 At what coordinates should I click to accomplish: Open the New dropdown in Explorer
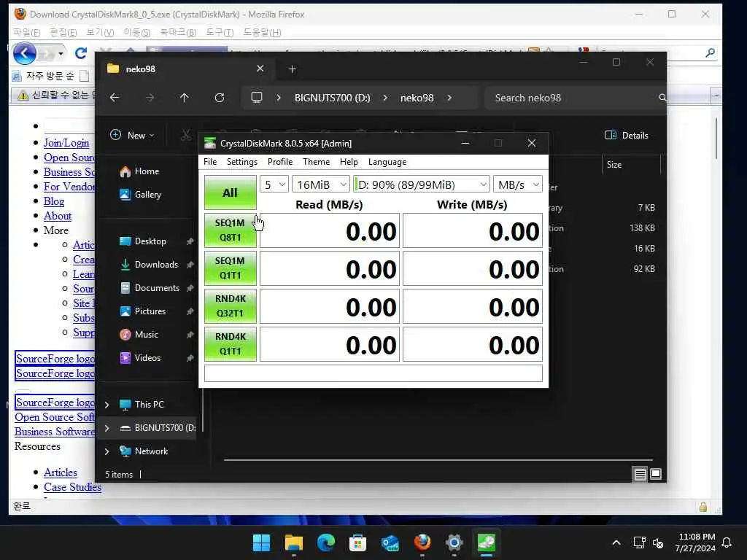(x=132, y=135)
